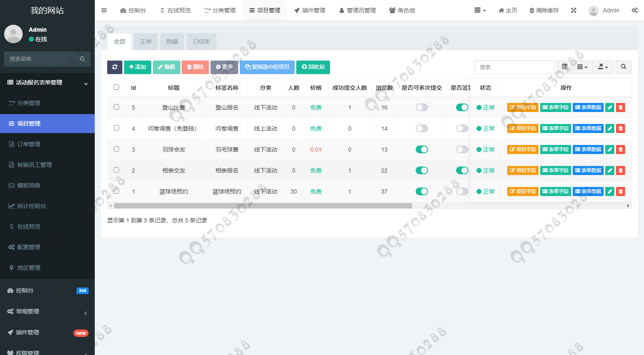Click red trash delete icon for 羽球会友
The image size is (644, 355).
621,149
